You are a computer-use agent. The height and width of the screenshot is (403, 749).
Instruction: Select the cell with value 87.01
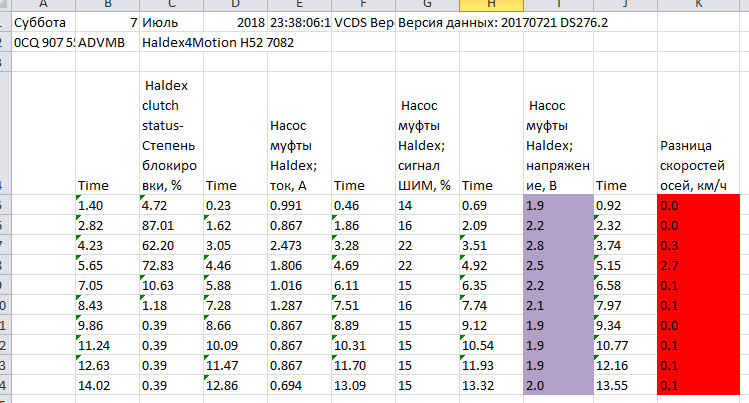(171, 225)
